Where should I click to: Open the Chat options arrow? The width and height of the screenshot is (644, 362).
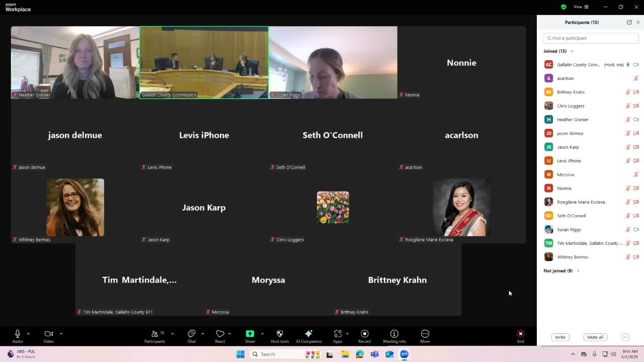[x=202, y=333]
